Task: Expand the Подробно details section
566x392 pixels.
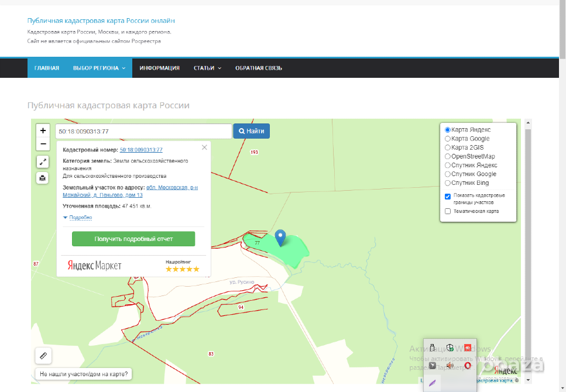Action: pos(77,218)
